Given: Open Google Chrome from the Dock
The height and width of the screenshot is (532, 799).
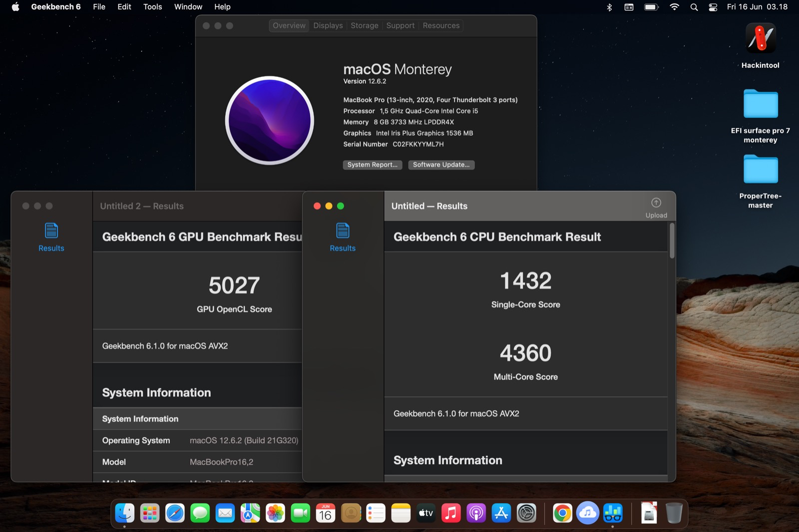Looking at the screenshot, I should pyautogui.click(x=562, y=513).
